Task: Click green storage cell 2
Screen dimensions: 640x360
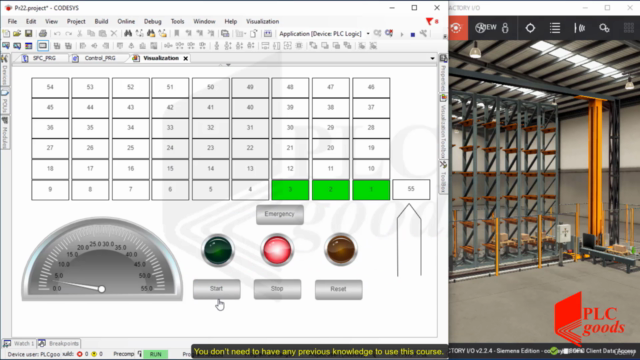Action: point(331,190)
